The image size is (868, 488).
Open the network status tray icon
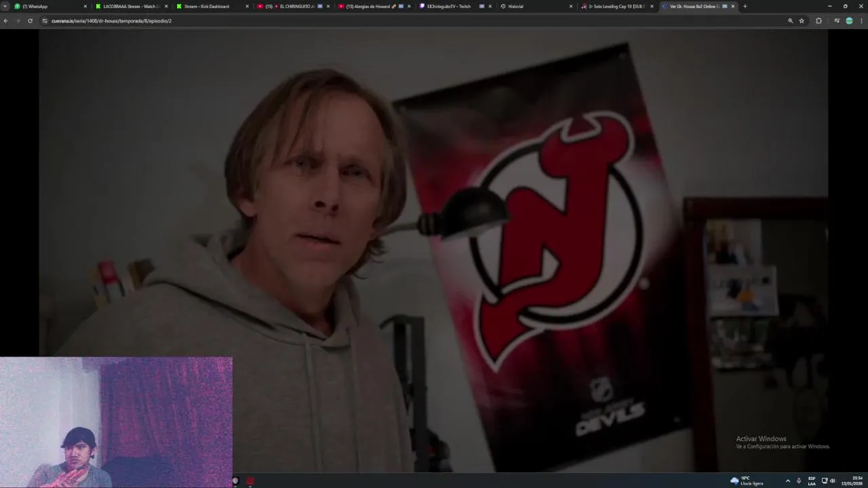pyautogui.click(x=825, y=481)
